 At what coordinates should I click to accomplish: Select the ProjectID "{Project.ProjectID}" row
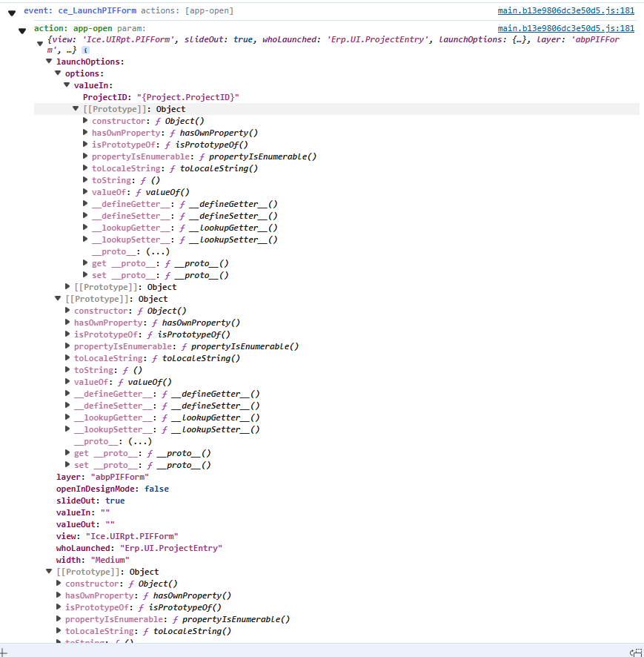coord(161,97)
